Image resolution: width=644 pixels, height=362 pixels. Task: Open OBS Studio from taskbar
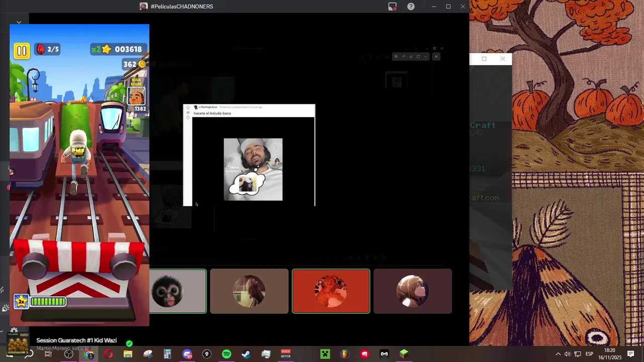click(68, 354)
